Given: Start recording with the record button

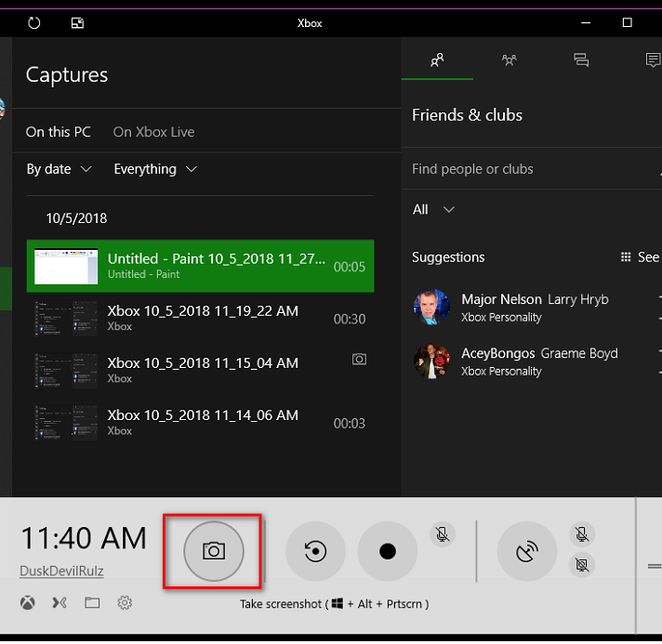Looking at the screenshot, I should [387, 552].
